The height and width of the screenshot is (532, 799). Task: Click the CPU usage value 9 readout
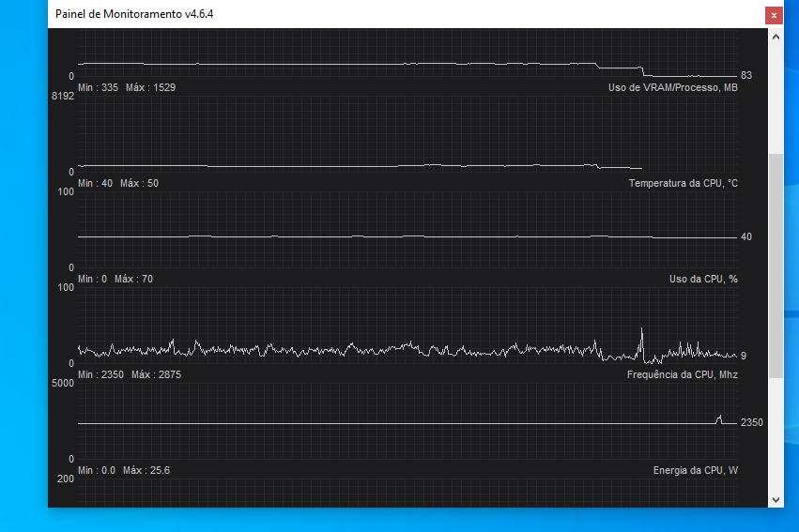(x=744, y=356)
